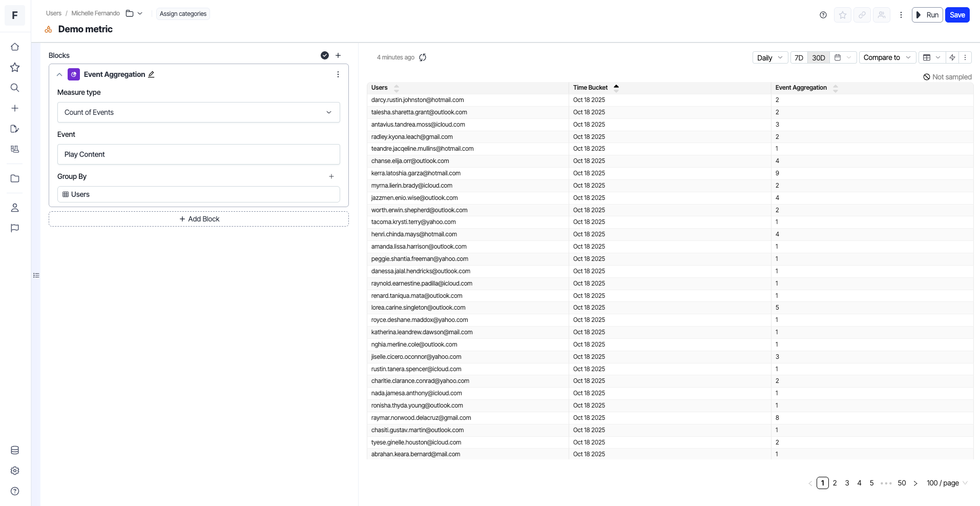Viewport: 980px width, 506px height.
Task: Open the Daily granularity dropdown
Action: 769,57
